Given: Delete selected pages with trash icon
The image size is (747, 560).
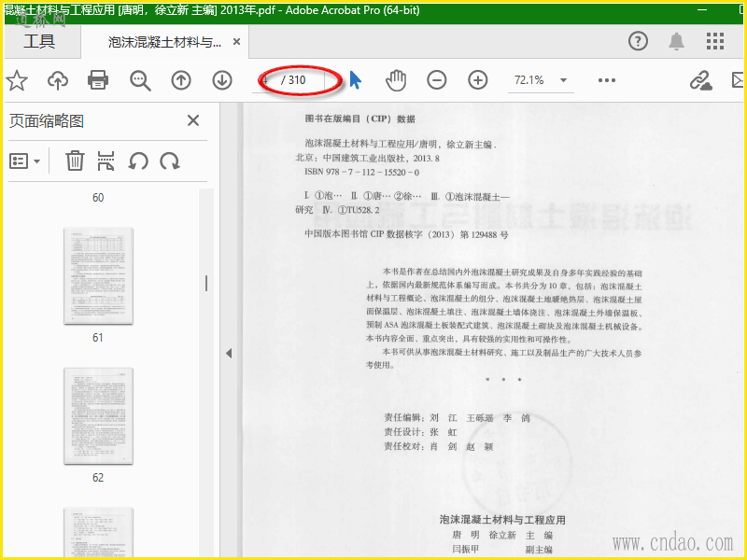Looking at the screenshot, I should 75,161.
